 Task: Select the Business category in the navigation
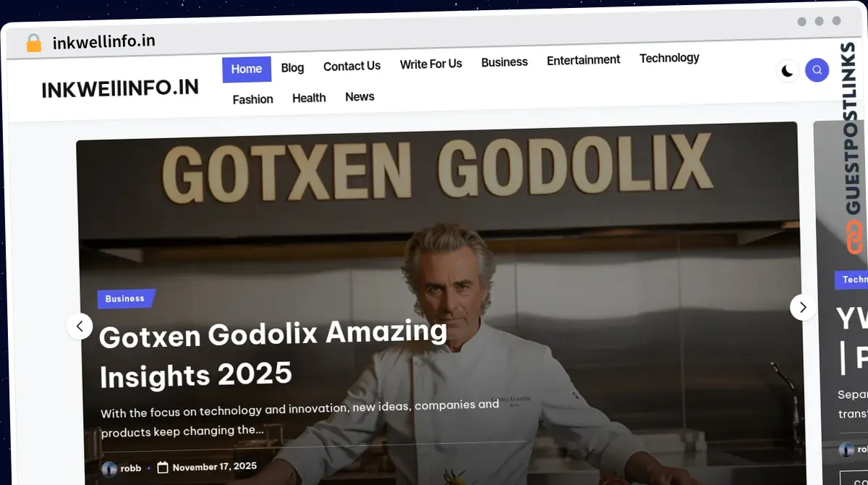[x=504, y=62]
